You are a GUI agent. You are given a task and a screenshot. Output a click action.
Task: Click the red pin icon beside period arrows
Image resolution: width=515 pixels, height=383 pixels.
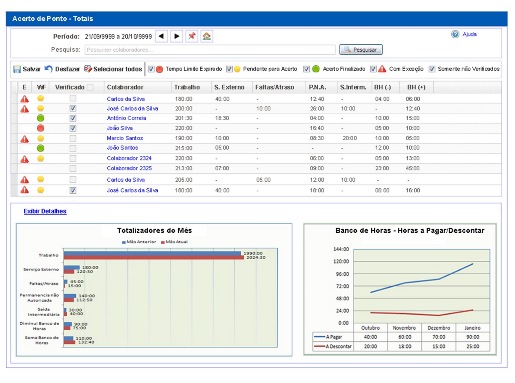tap(192, 36)
